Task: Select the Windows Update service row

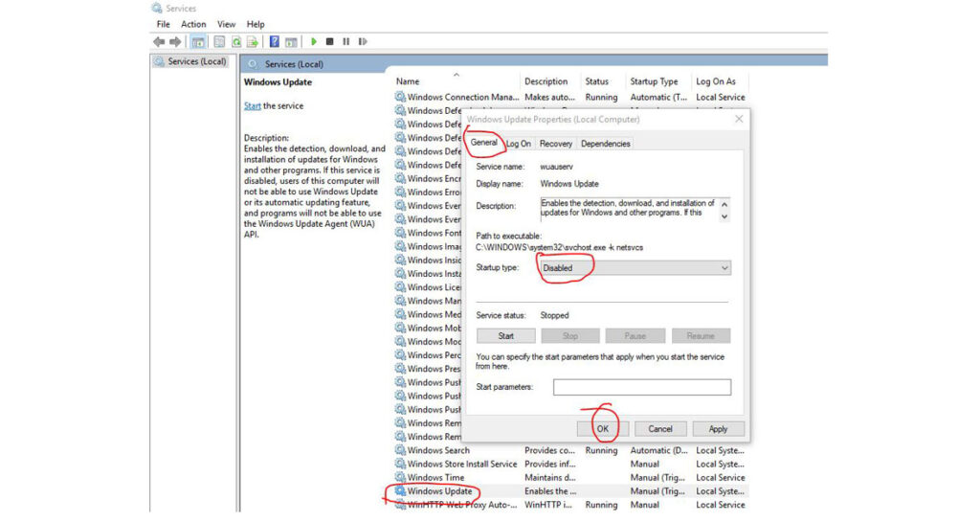Action: click(x=570, y=491)
